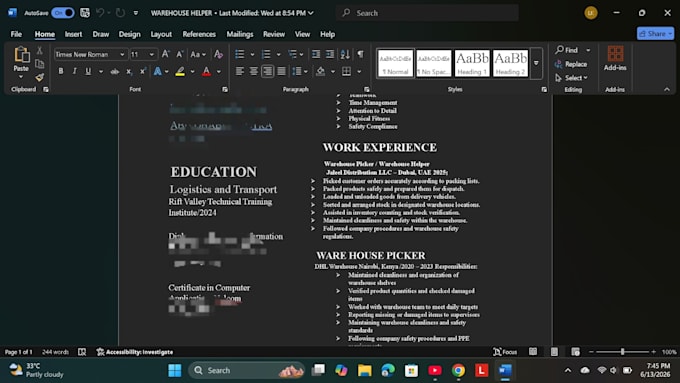Click the Share button

[x=655, y=33]
